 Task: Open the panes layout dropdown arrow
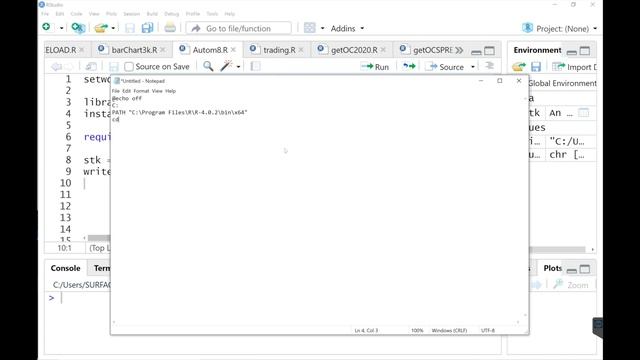[322, 28]
